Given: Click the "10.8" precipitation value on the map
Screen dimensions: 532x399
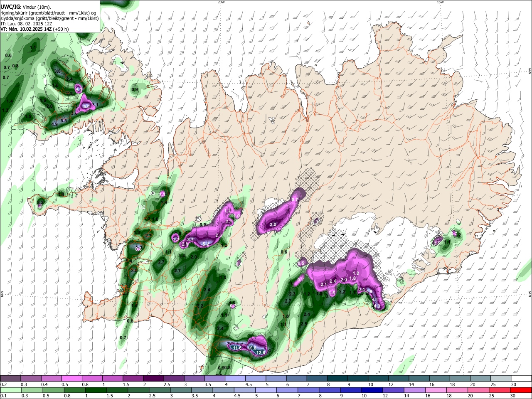Looking at the screenshot, I should (x=252, y=347).
